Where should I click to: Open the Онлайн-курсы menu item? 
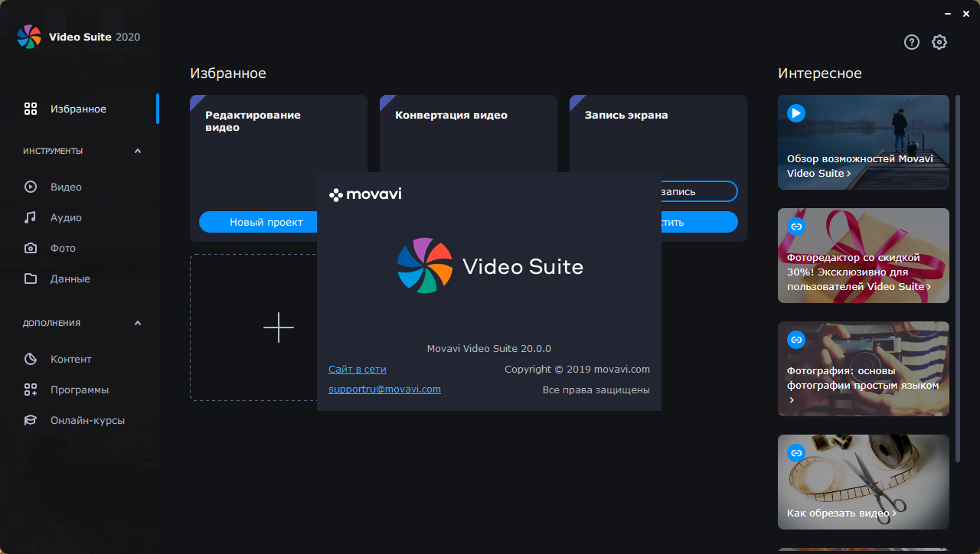(87, 420)
